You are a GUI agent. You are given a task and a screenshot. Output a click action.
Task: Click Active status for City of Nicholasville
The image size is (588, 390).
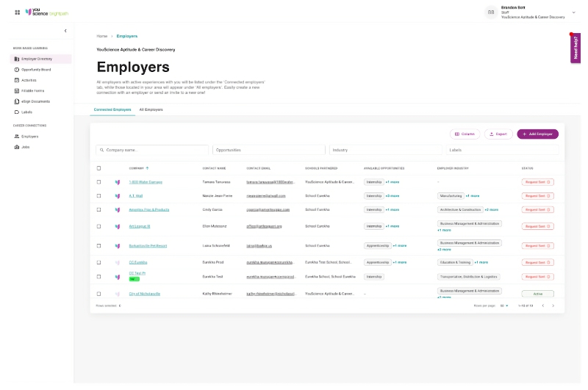click(x=537, y=294)
